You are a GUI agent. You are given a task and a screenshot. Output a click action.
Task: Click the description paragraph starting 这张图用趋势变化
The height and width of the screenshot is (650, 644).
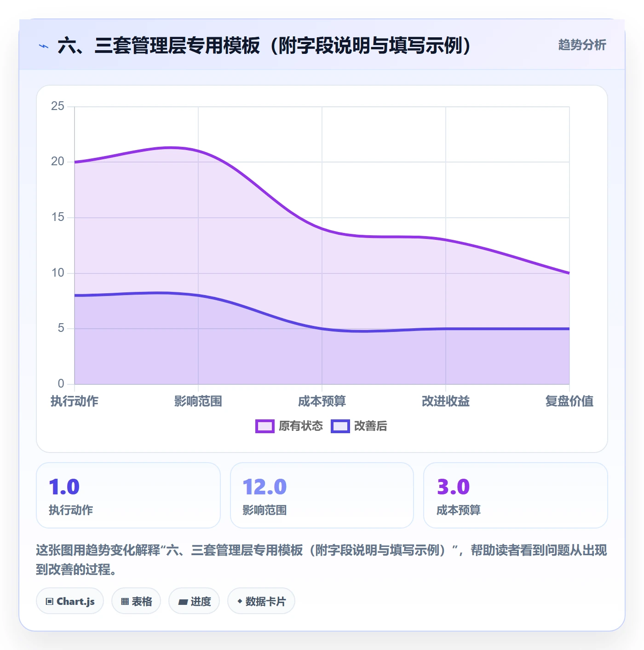coord(322,560)
